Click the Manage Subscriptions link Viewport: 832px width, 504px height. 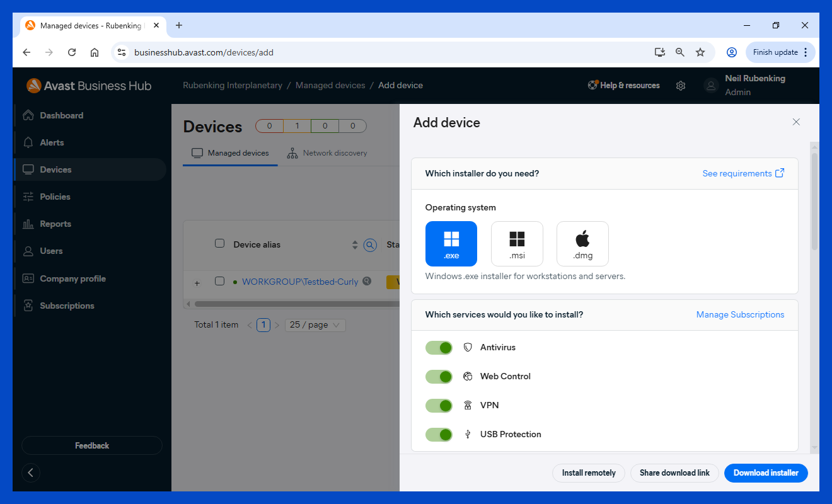click(741, 314)
